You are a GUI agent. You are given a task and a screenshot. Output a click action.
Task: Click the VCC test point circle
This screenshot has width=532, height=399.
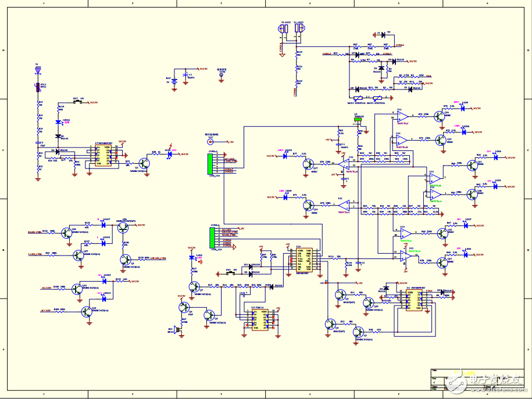tap(211, 142)
